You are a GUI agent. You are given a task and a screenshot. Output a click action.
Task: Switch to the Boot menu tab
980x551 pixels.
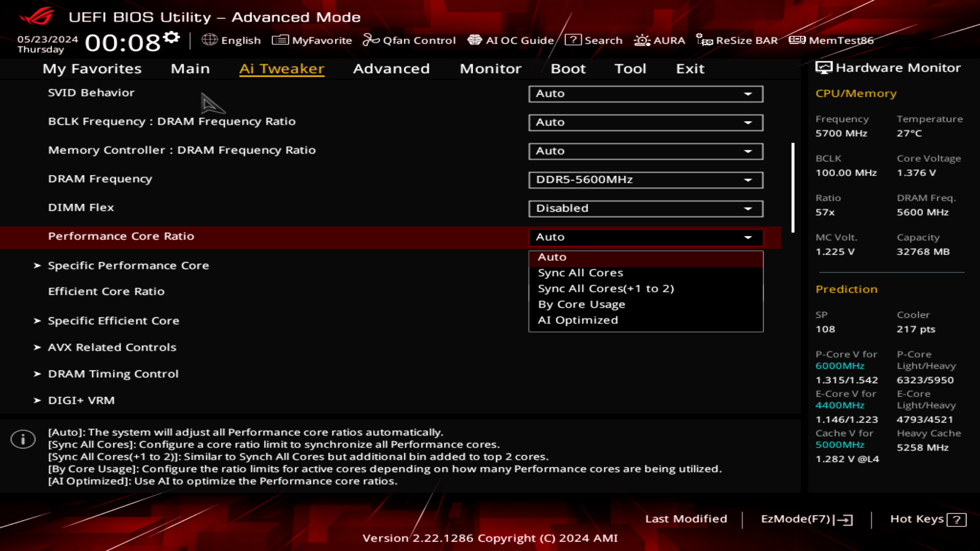[568, 68]
